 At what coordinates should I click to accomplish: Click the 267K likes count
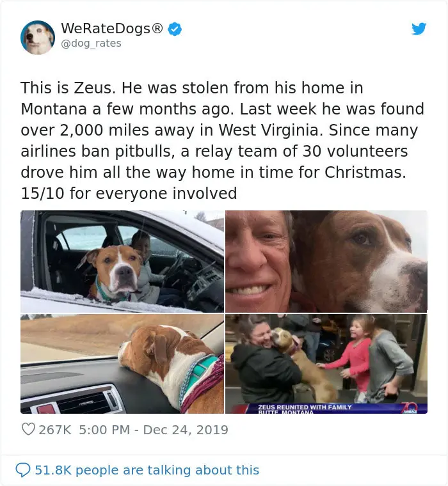click(x=55, y=430)
